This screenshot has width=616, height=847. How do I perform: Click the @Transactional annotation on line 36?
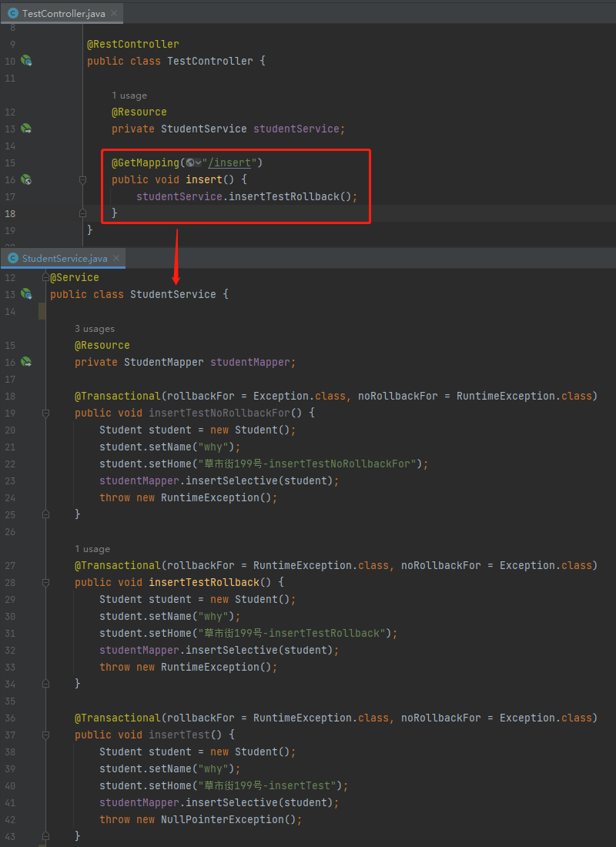pyautogui.click(x=118, y=718)
